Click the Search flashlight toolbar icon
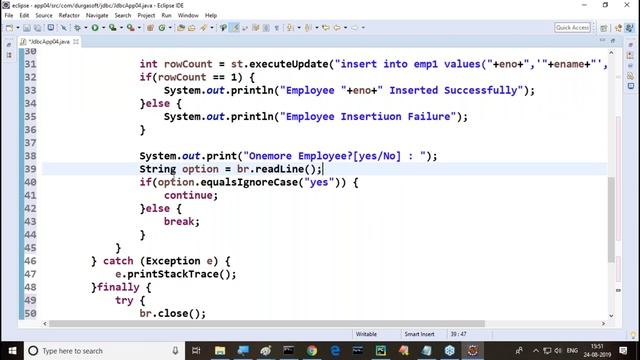640x360 pixels. 203,28
